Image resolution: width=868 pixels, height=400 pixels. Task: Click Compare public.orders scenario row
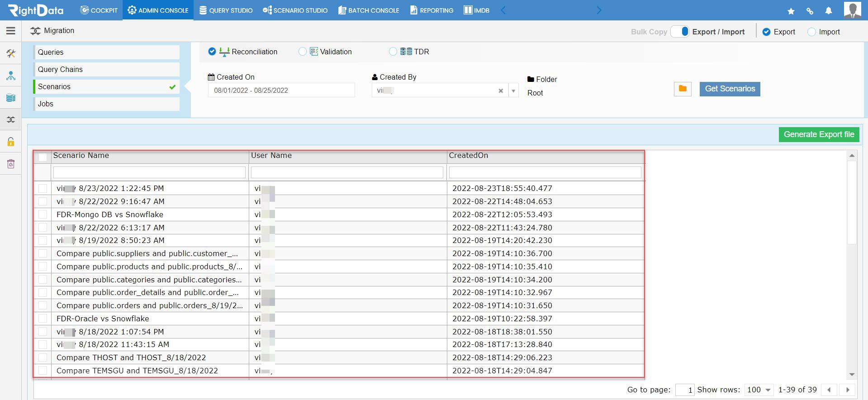click(x=150, y=305)
